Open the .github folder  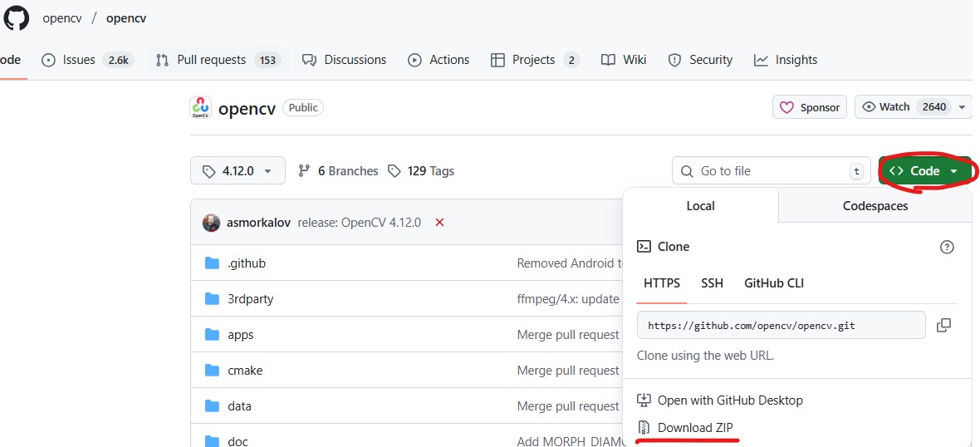click(247, 263)
